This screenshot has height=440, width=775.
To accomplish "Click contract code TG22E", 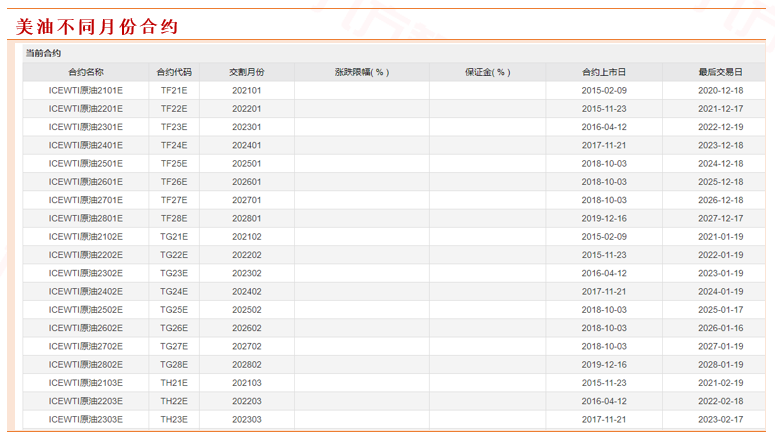I will pyautogui.click(x=174, y=255).
